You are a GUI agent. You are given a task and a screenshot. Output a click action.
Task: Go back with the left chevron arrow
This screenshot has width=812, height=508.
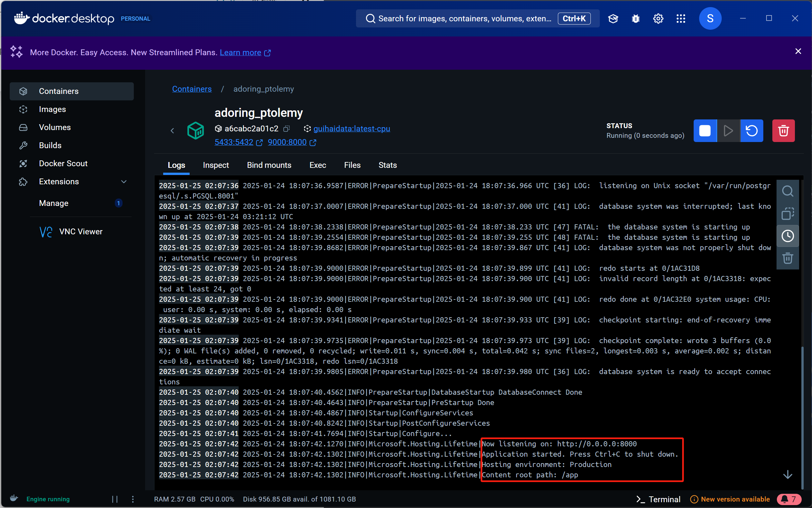point(172,130)
